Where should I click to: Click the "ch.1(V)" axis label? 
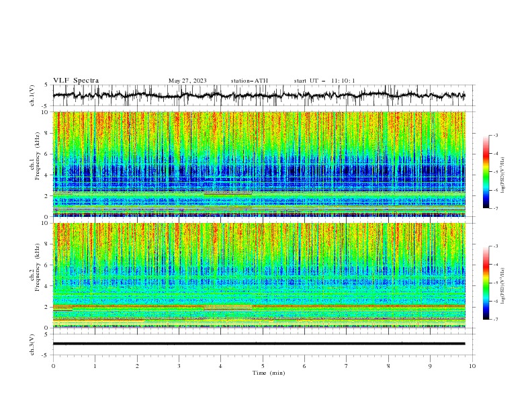[32, 95]
